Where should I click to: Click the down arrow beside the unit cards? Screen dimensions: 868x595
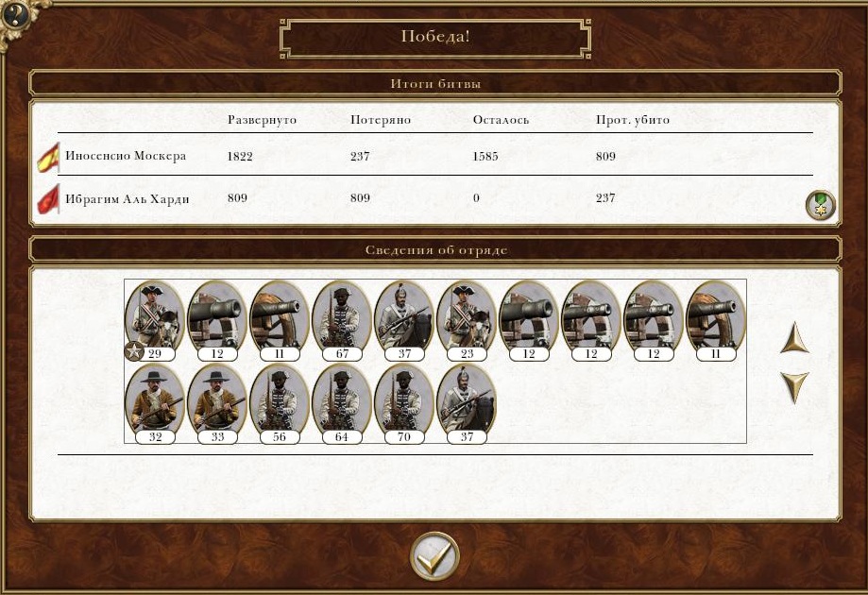pyautogui.click(x=794, y=387)
